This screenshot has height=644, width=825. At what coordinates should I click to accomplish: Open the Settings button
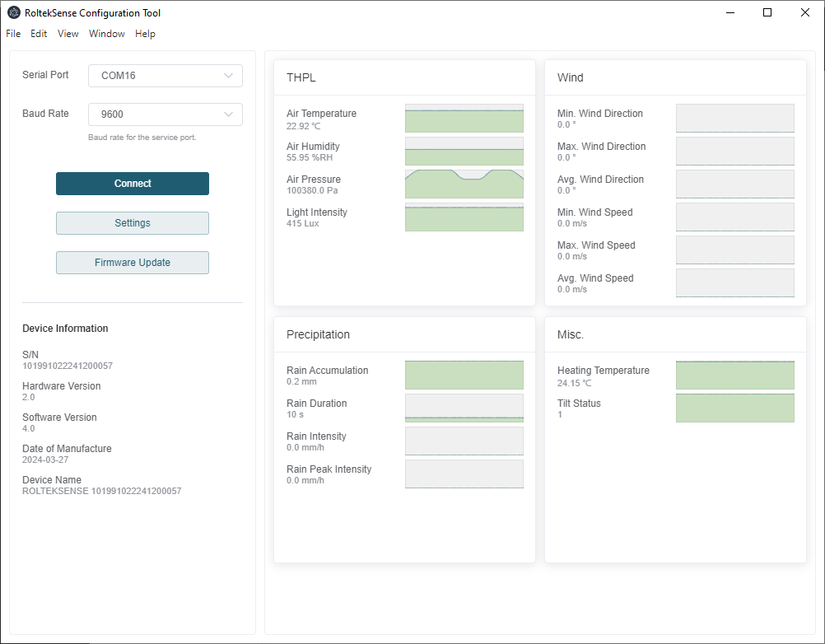point(133,223)
